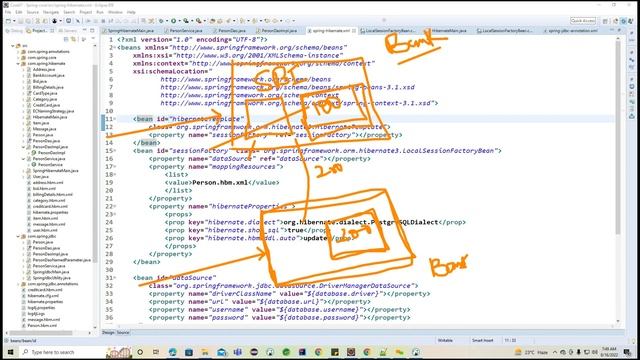Collapse the com.spring.jdbc package
Image resolution: width=640 pixels, height=360 pixels.
coord(18,236)
